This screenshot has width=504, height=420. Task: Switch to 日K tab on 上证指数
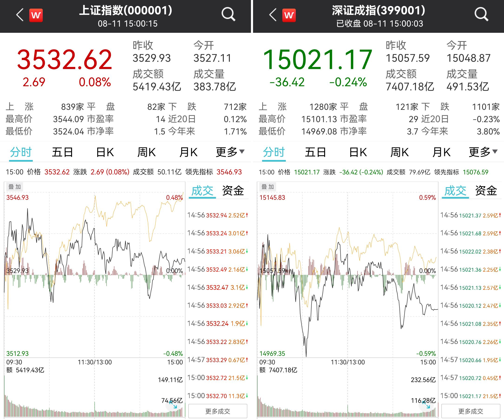105,152
